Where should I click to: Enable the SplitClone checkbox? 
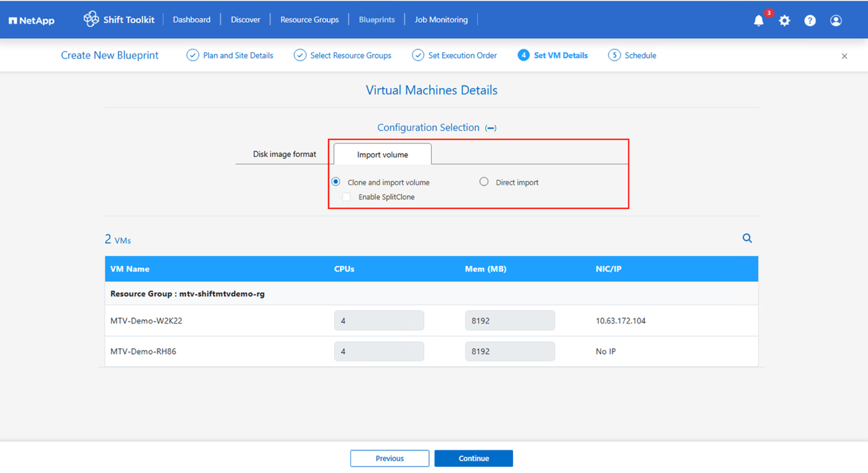click(346, 197)
